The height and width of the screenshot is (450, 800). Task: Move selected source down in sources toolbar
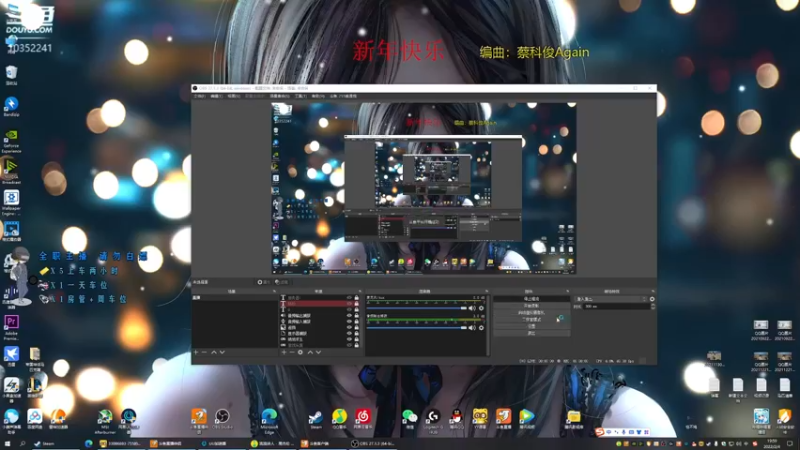click(x=318, y=352)
